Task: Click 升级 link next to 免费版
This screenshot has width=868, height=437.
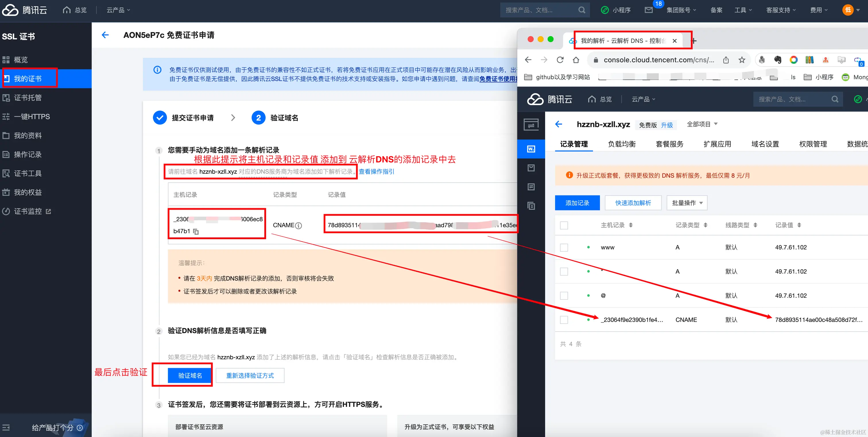Action: (667, 125)
